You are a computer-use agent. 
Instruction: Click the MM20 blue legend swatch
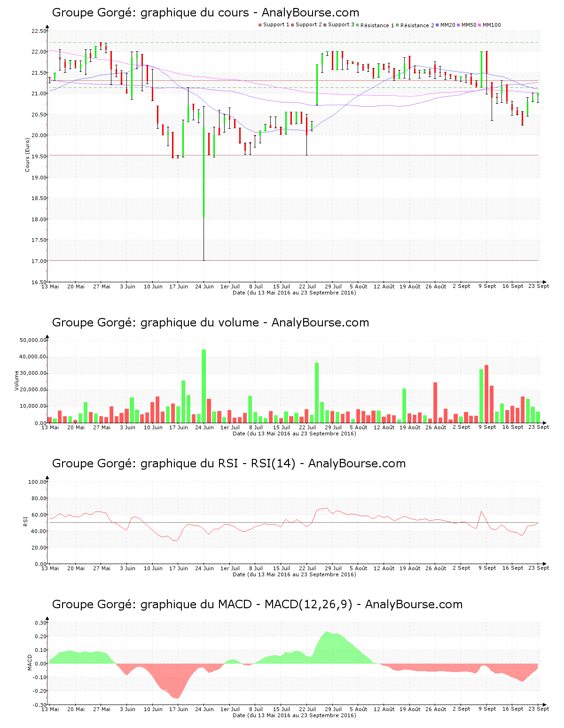pos(438,25)
